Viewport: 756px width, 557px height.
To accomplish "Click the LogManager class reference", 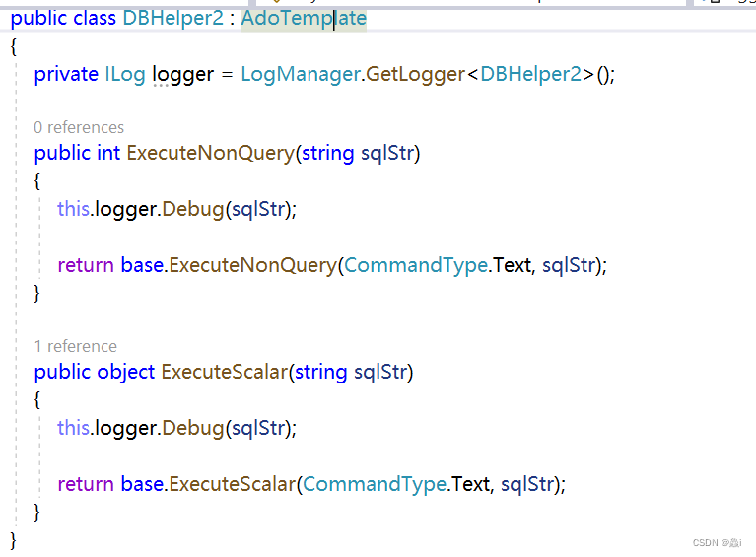I will pos(300,74).
